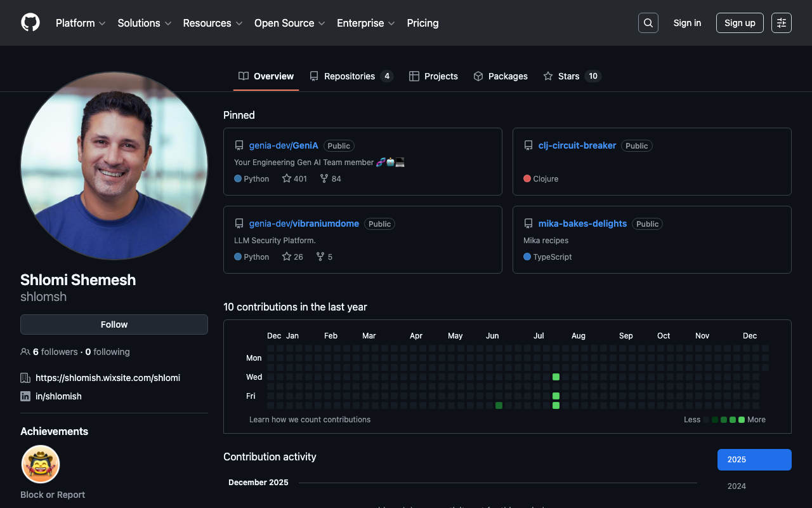This screenshot has width=812, height=508.
Task: Click Shlomi Shemesh's profile avatar
Action: click(114, 166)
